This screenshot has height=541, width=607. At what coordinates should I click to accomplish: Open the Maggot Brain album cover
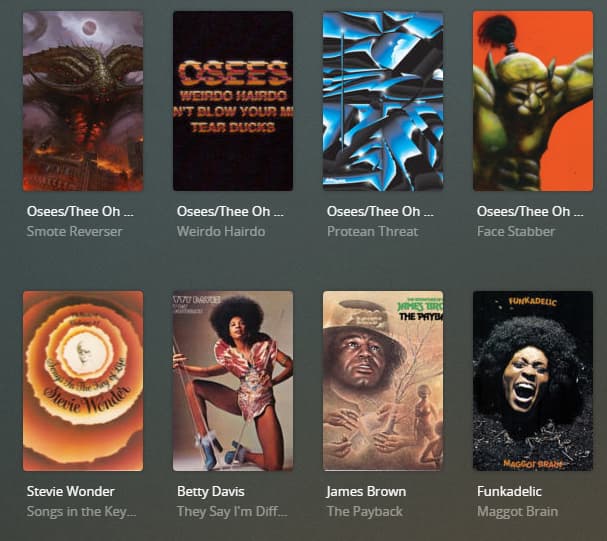click(x=533, y=381)
